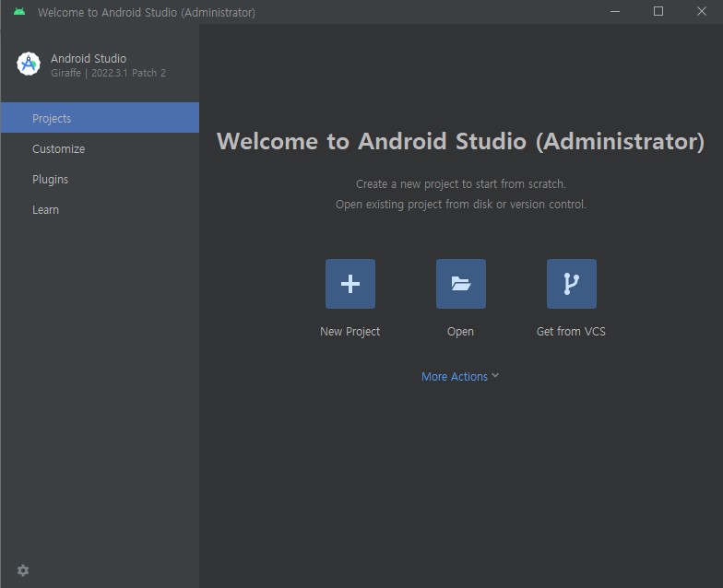Click the Open folder icon
Screen dimensions: 723x588
[x=461, y=284]
